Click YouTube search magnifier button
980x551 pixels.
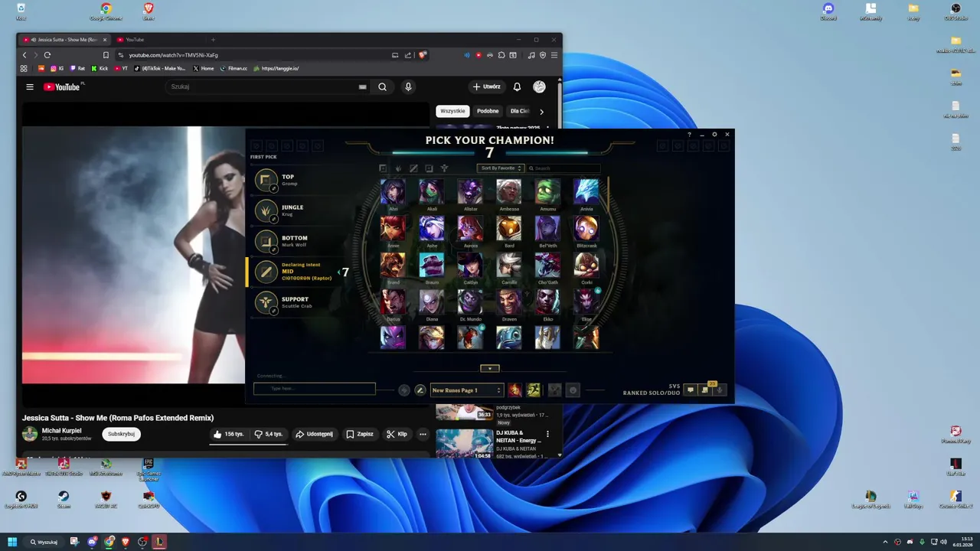point(382,86)
